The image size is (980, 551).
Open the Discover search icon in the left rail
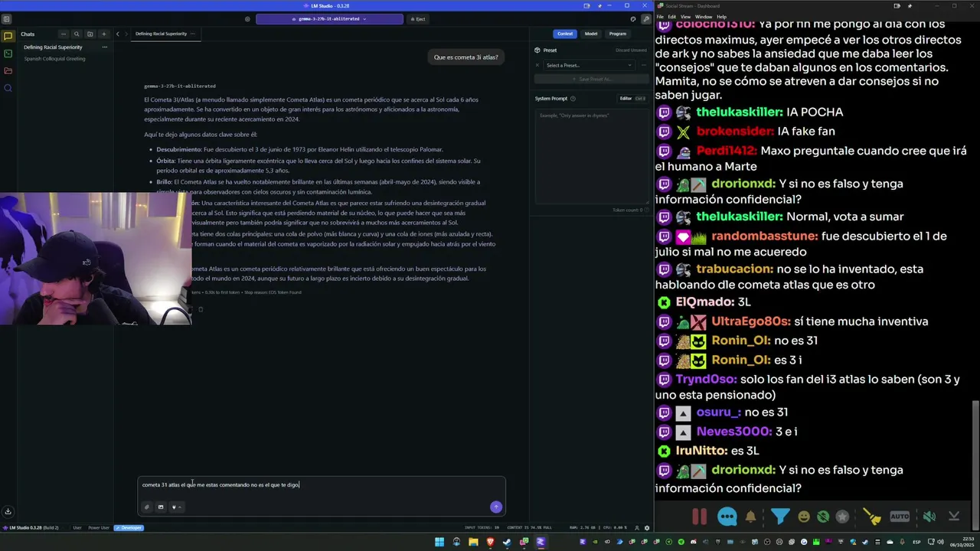coord(8,88)
